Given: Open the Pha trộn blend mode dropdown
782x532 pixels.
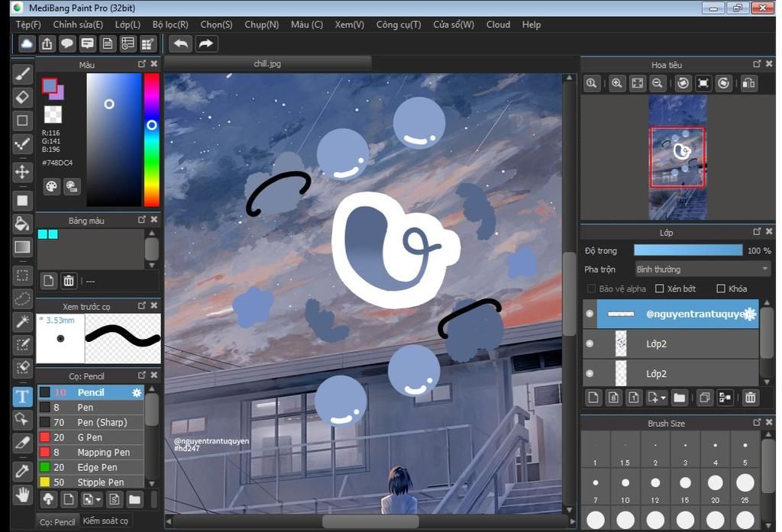Looking at the screenshot, I should (703, 269).
